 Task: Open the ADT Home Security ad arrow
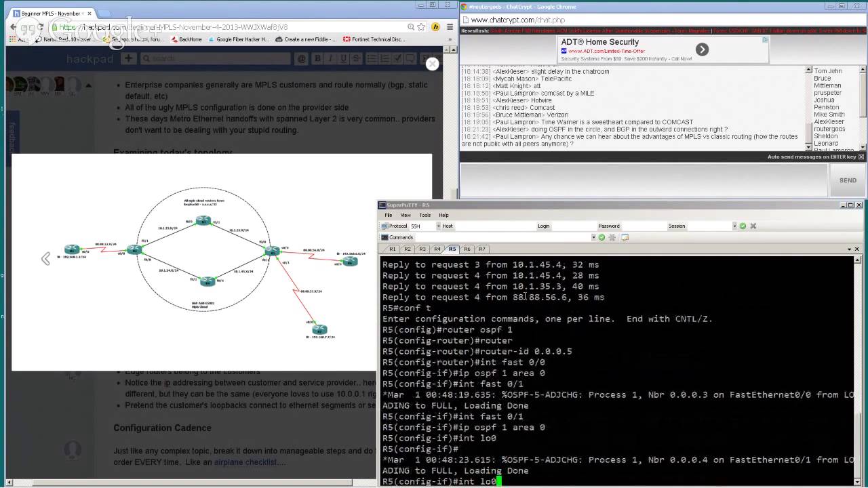pyautogui.click(x=702, y=49)
